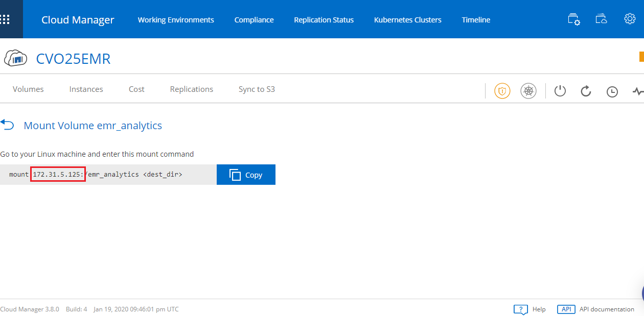644x316 pixels.
Task: Click the mount command text field
Action: coord(107,175)
